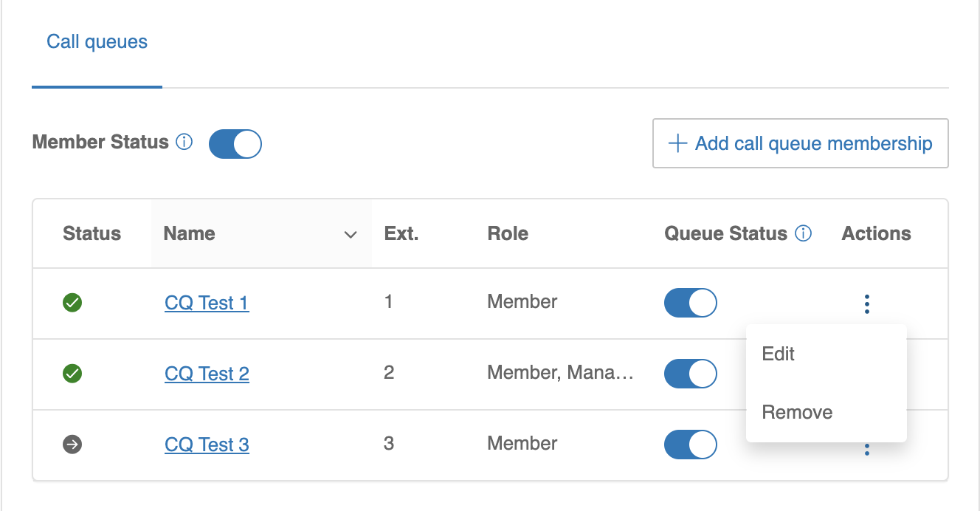Open the CQ Test 2 link

[207, 374]
